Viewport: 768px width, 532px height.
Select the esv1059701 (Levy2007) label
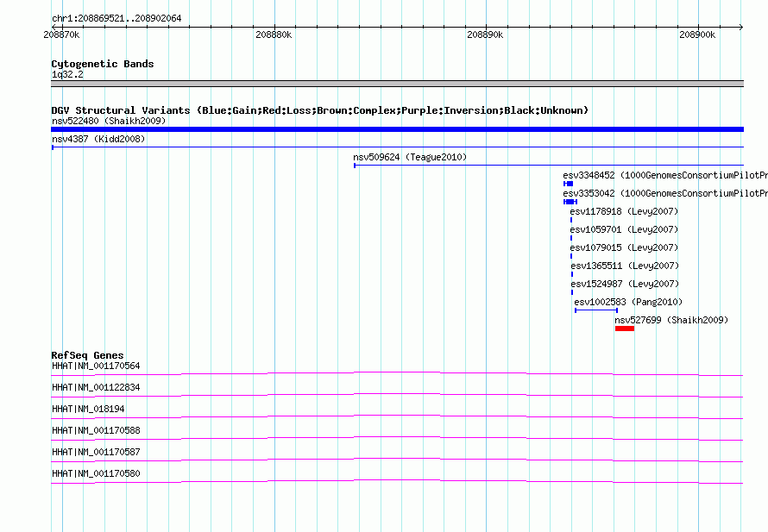point(624,229)
